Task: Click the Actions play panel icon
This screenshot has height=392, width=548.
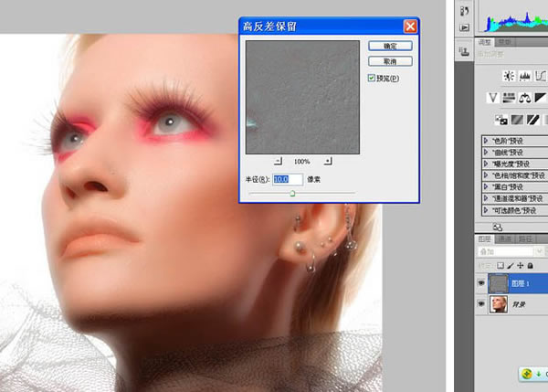Action: (465, 27)
